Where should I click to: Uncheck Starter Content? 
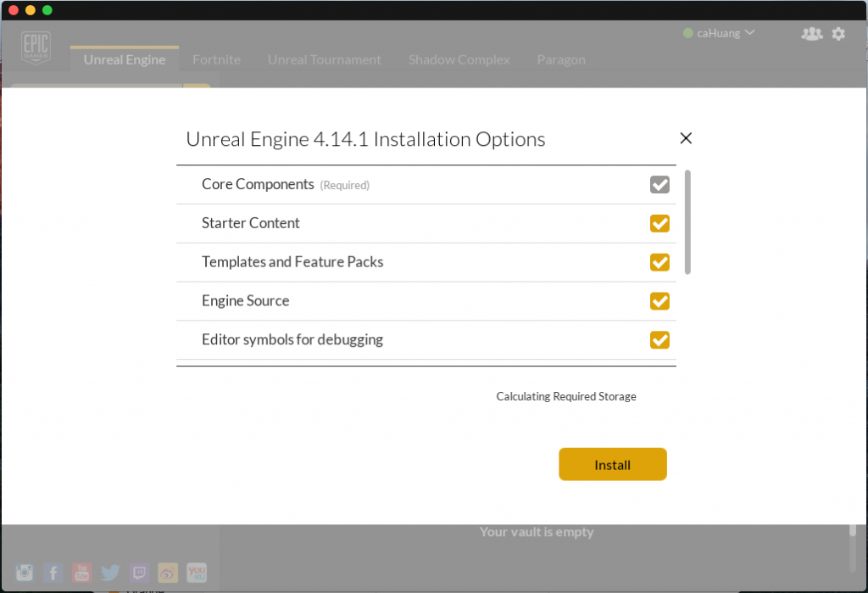pyautogui.click(x=659, y=223)
